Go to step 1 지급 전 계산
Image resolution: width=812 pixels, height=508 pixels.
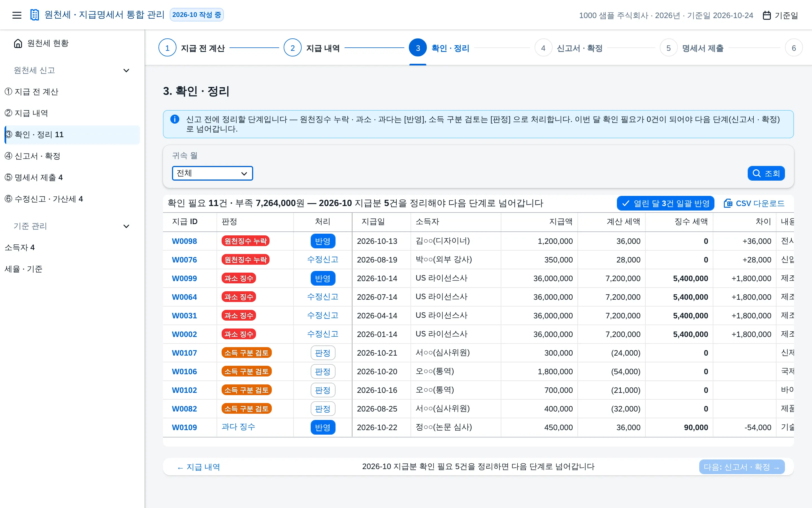tap(192, 48)
